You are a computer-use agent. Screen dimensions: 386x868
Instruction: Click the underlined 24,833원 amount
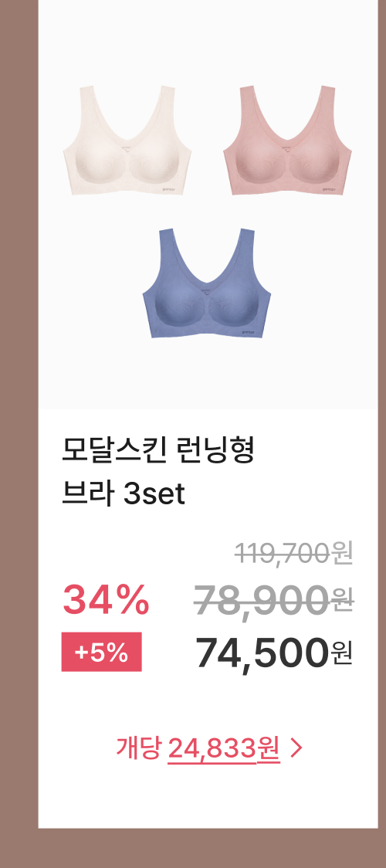pyautogui.click(x=224, y=750)
